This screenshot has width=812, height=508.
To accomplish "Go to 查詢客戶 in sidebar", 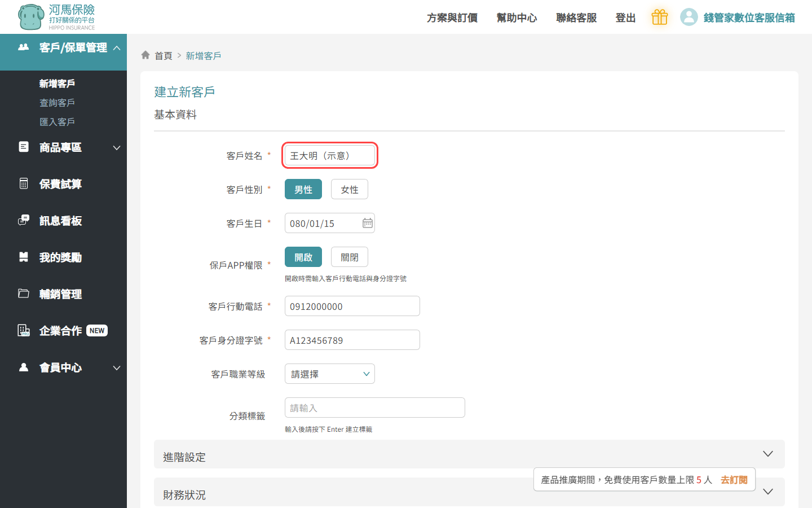I will coord(57,103).
